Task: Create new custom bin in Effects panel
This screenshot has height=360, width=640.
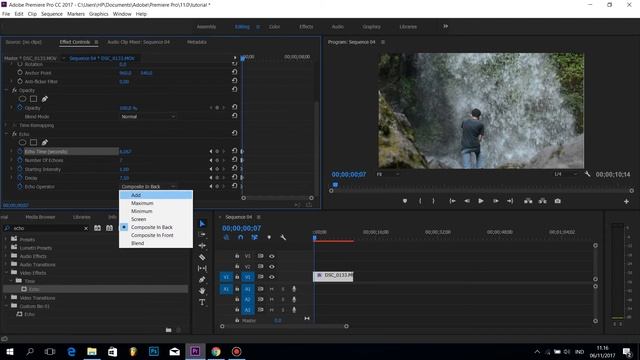Action: [x=169, y=330]
